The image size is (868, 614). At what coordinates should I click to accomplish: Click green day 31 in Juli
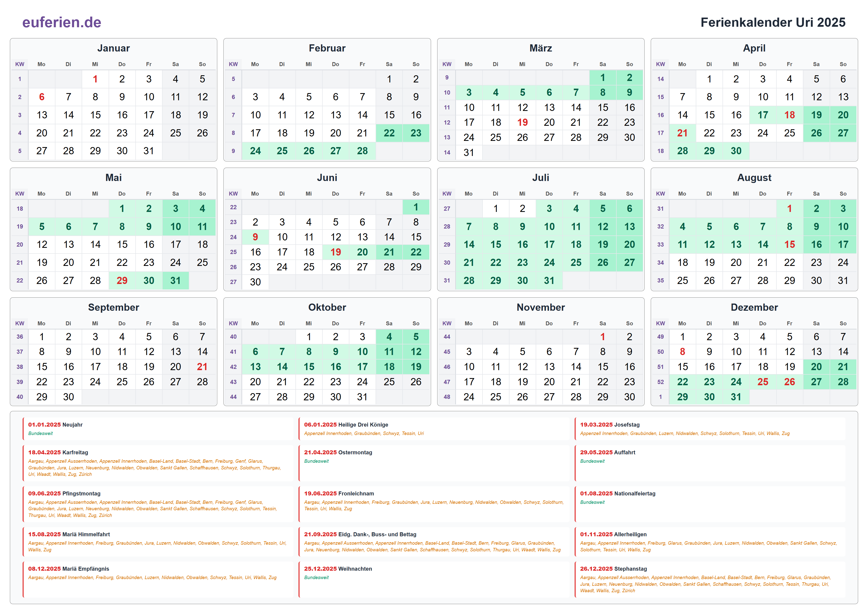[549, 280]
